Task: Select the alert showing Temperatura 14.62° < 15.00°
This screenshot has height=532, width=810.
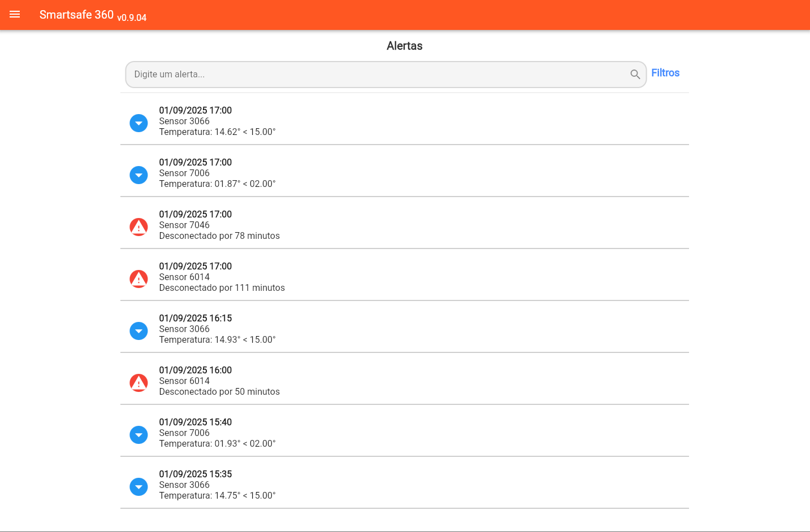Action: 217,132
